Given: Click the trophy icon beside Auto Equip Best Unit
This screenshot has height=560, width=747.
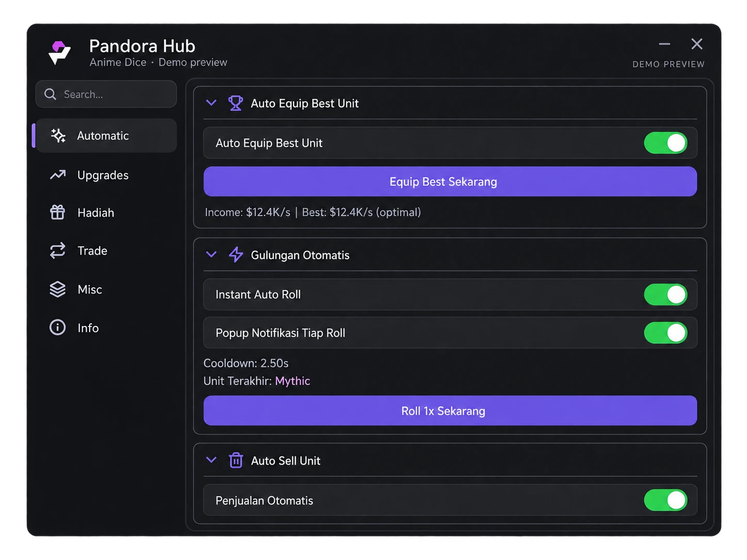Looking at the screenshot, I should pos(236,103).
